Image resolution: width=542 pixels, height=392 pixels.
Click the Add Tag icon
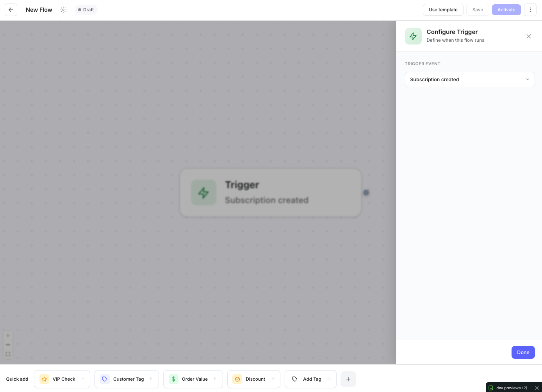coord(295,379)
